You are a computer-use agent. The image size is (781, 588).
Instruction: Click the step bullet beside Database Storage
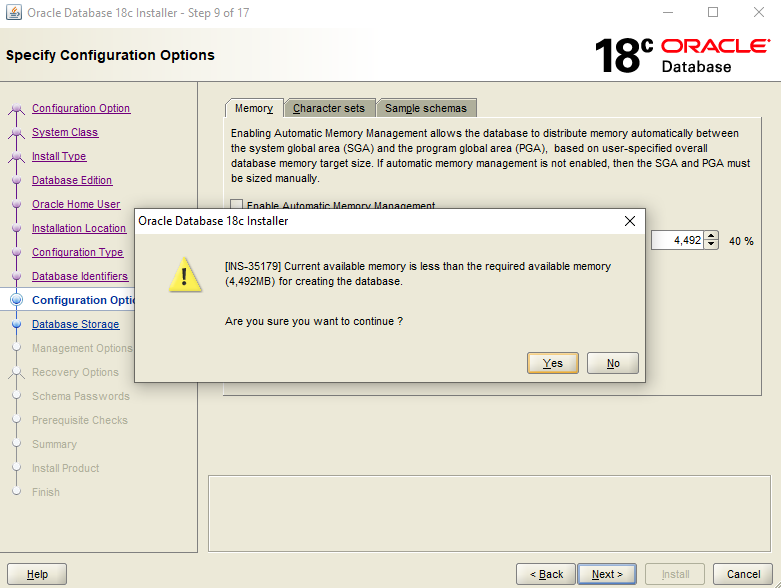[x=16, y=324]
